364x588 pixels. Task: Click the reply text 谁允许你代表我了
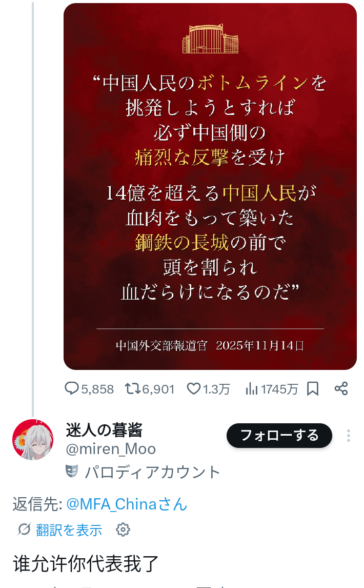[x=86, y=563]
